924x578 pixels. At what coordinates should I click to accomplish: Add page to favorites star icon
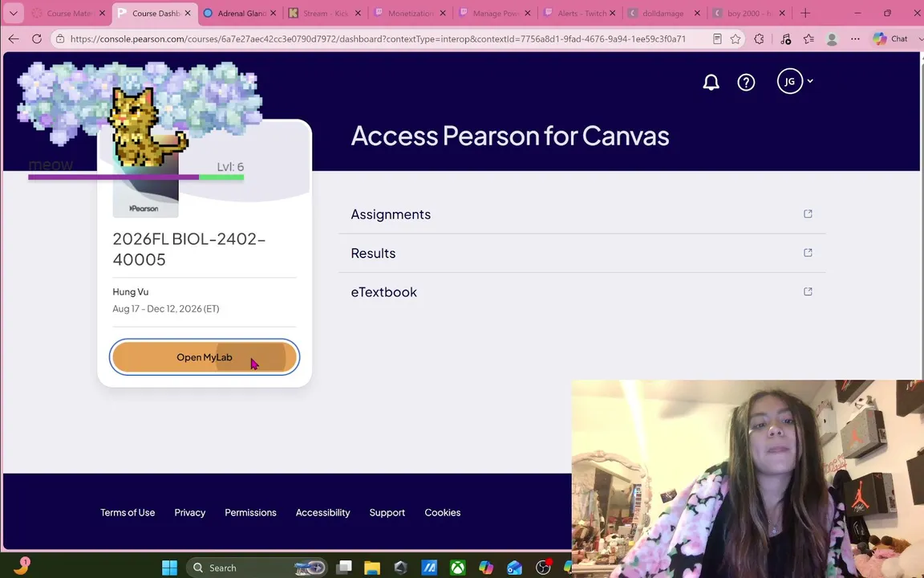coord(736,39)
